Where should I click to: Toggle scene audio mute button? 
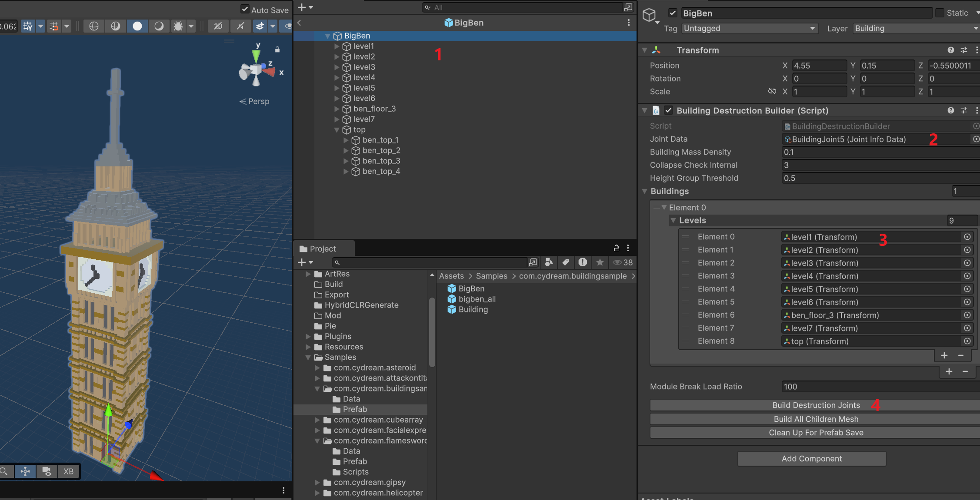(x=240, y=26)
